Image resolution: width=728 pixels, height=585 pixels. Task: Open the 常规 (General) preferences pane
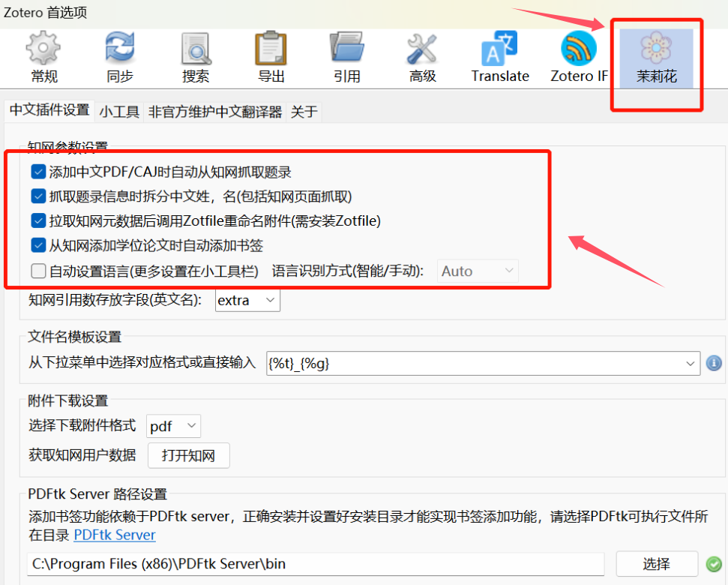43,57
